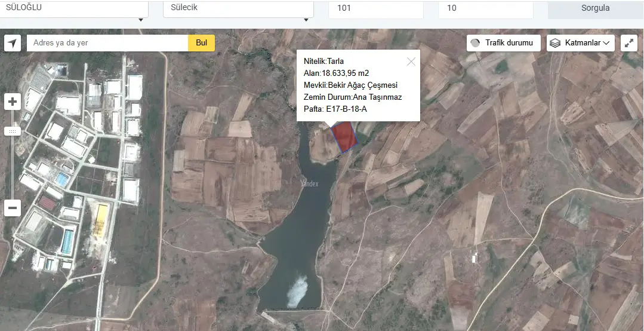The width and height of the screenshot is (644, 331).
Task: Click Alan:18.633,95 m2 text
Action: click(337, 73)
